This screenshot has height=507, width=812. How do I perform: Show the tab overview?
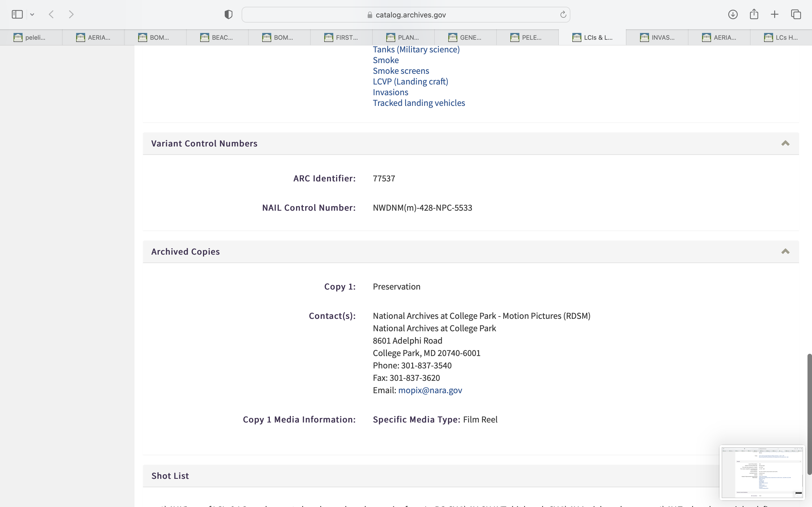pyautogui.click(x=796, y=14)
